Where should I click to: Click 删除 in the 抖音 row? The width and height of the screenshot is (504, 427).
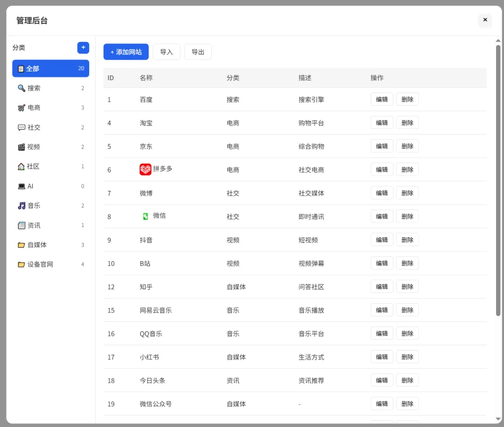coord(407,240)
